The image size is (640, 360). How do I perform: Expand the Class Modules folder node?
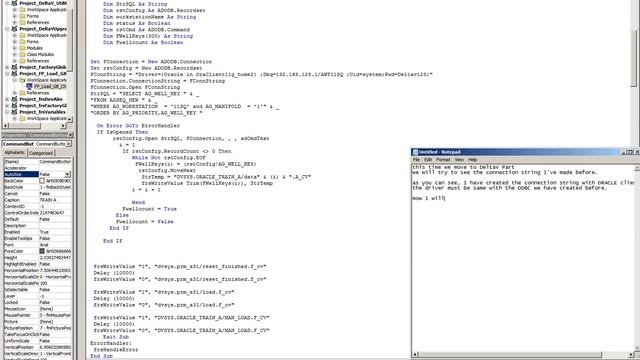point(15,54)
